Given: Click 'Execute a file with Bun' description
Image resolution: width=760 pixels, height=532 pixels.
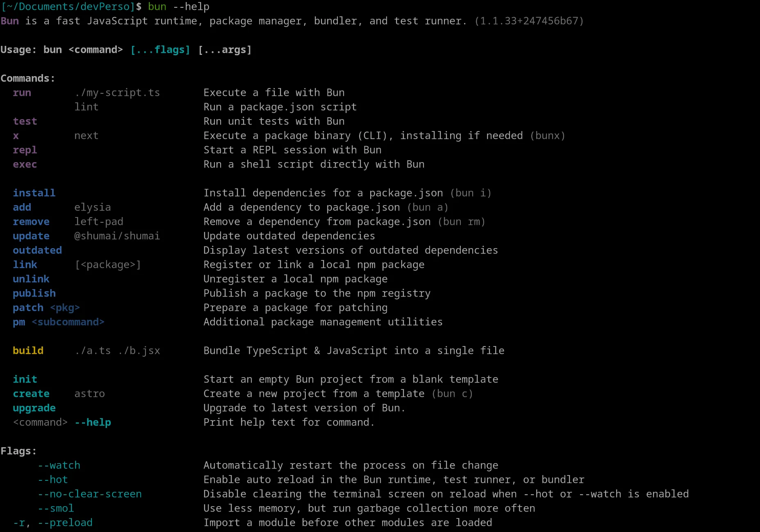Looking at the screenshot, I should coord(274,93).
